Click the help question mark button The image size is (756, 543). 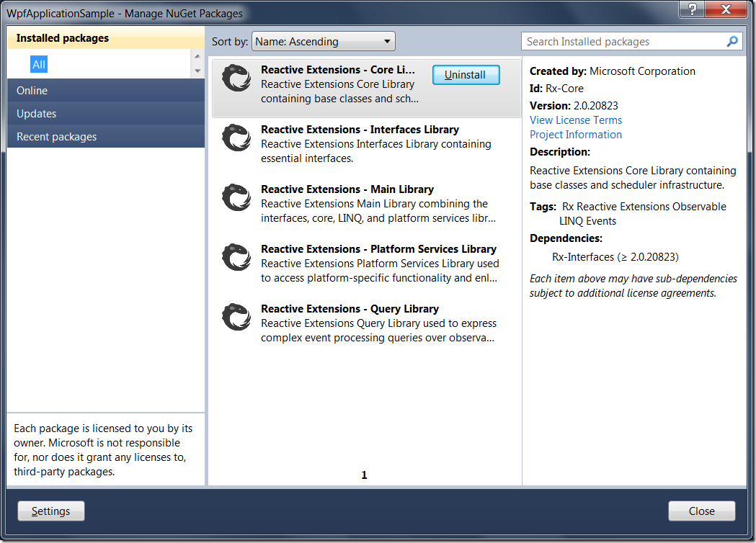(x=692, y=9)
